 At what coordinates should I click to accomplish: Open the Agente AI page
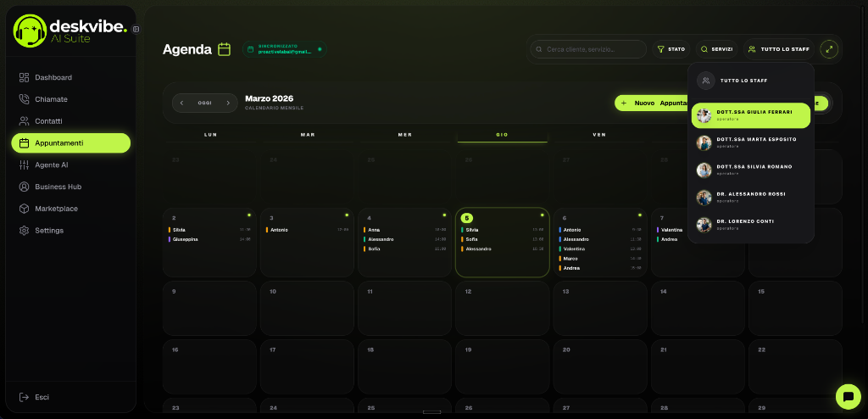(71, 165)
